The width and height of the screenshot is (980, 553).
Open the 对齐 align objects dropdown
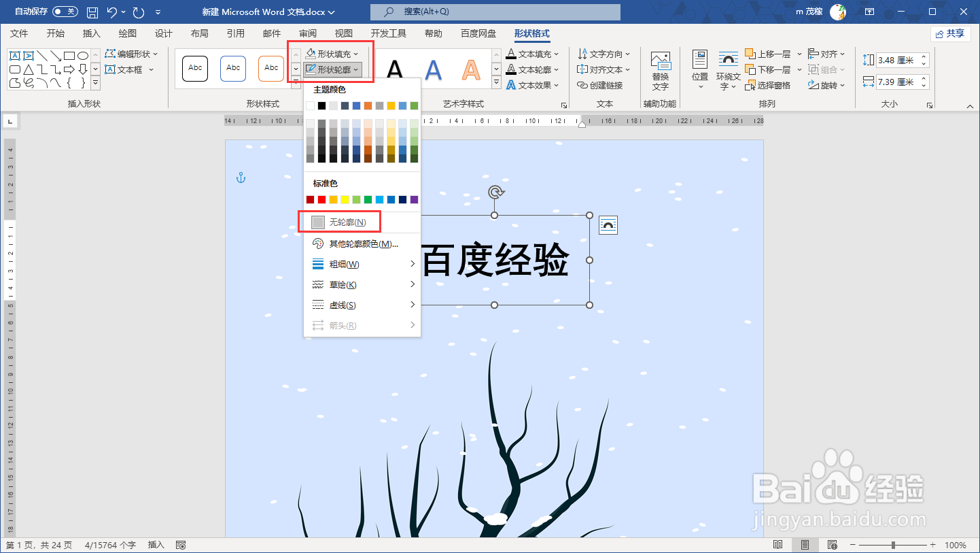pyautogui.click(x=826, y=54)
